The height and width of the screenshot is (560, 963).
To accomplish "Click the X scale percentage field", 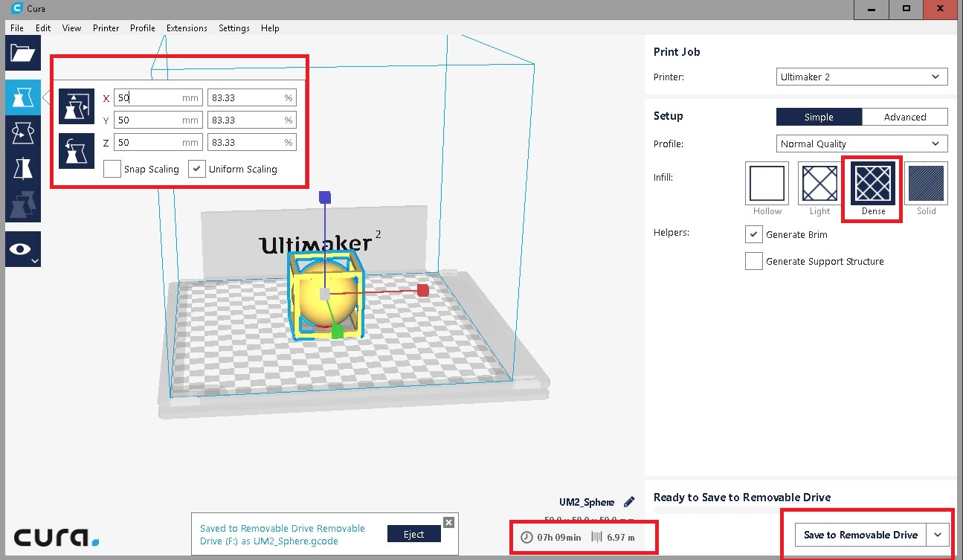I will tap(251, 97).
